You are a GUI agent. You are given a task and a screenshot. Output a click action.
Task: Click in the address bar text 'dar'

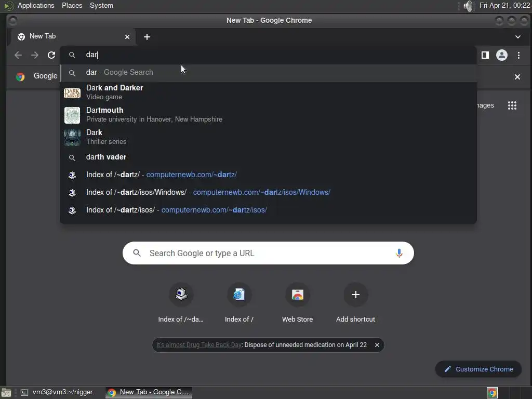[x=91, y=55]
